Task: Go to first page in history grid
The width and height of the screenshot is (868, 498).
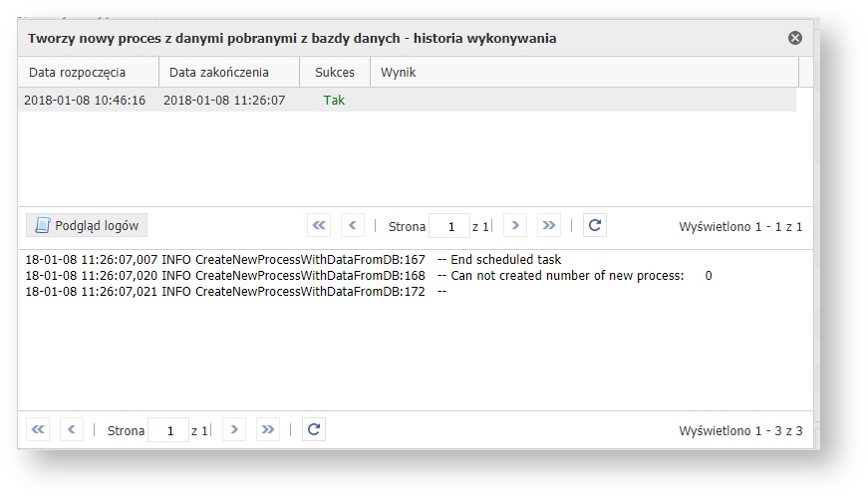Action: (319, 225)
